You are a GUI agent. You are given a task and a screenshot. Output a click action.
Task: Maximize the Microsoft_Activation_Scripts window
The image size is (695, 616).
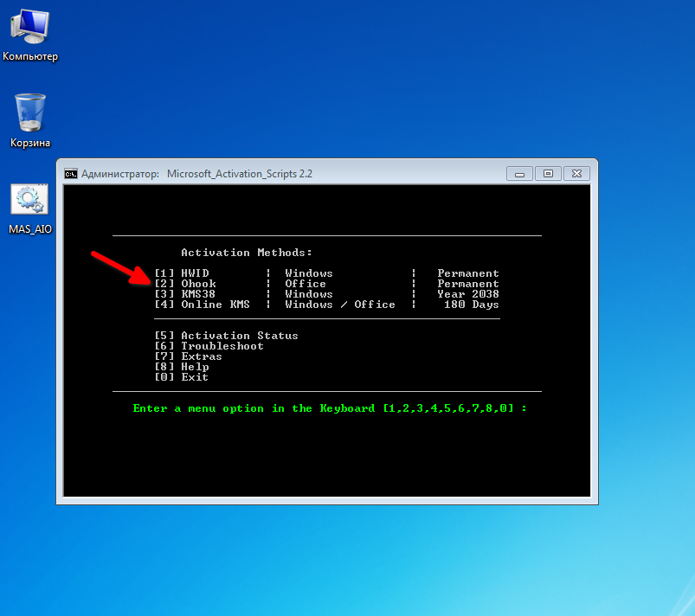point(548,173)
